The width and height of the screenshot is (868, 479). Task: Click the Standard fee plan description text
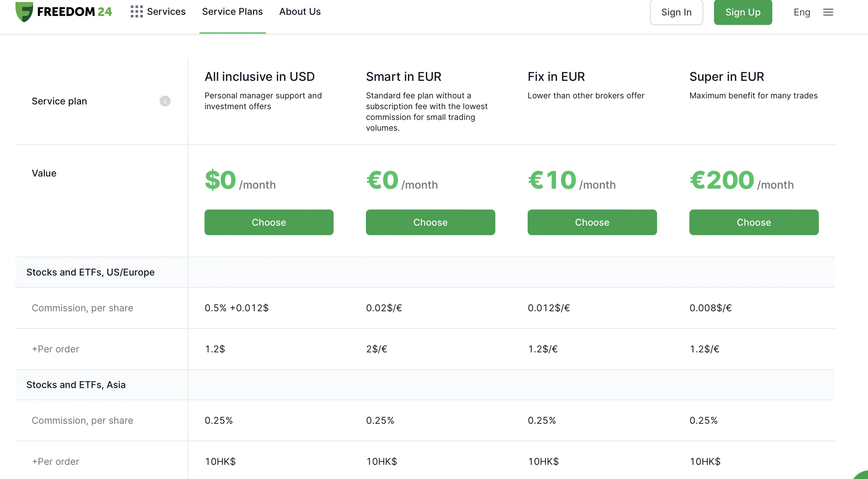[427, 112]
